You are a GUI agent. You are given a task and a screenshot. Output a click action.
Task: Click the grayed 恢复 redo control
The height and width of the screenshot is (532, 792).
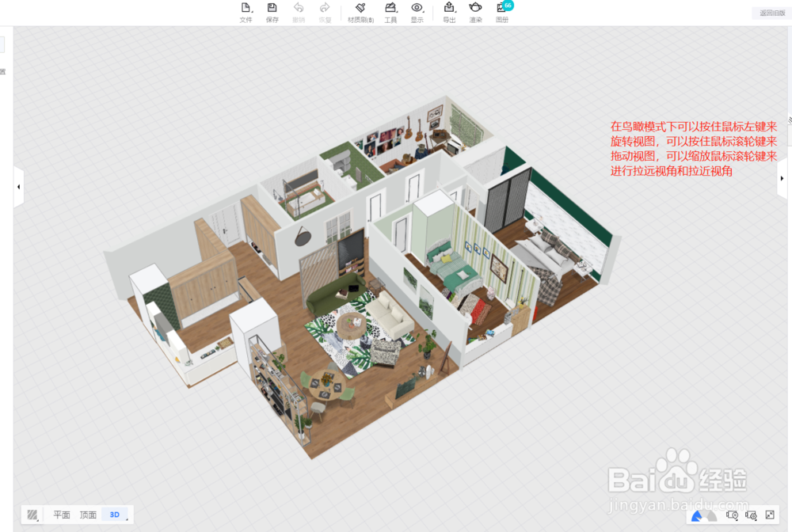pos(324,12)
